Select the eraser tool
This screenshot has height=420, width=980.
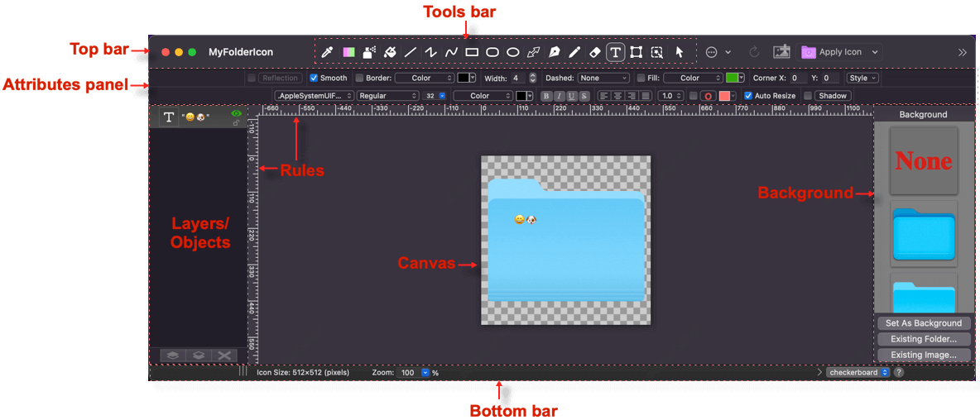(595, 52)
